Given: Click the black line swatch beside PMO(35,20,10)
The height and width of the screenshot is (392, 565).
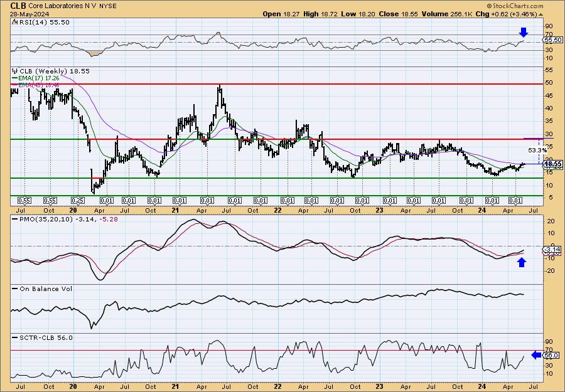Looking at the screenshot, I should click(x=15, y=220).
